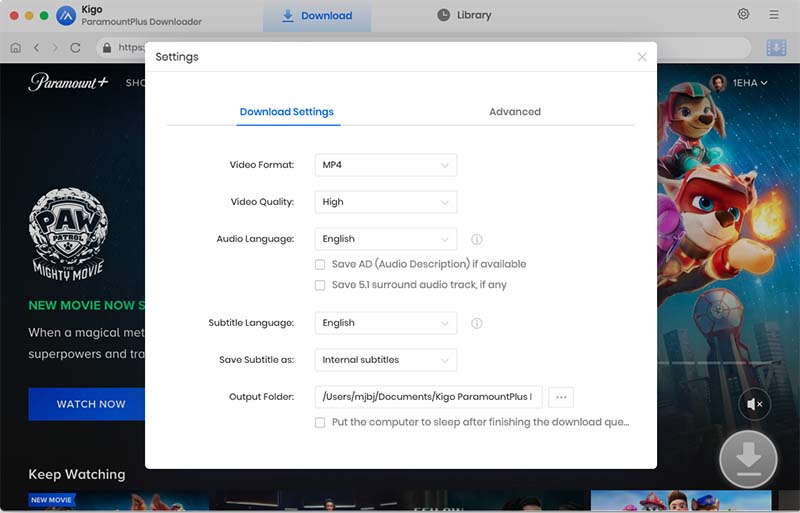Viewport: 800px width, 513px height.
Task: Open the settings gear icon
Action: tap(743, 14)
